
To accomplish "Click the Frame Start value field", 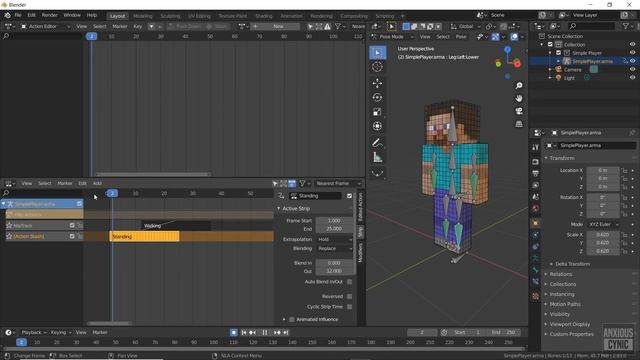I will (334, 221).
